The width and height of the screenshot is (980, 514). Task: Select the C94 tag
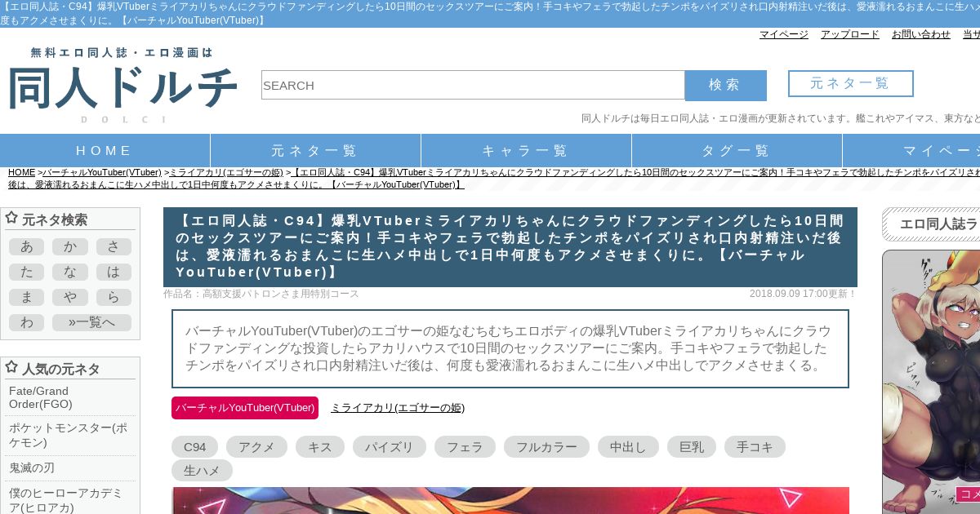194,446
